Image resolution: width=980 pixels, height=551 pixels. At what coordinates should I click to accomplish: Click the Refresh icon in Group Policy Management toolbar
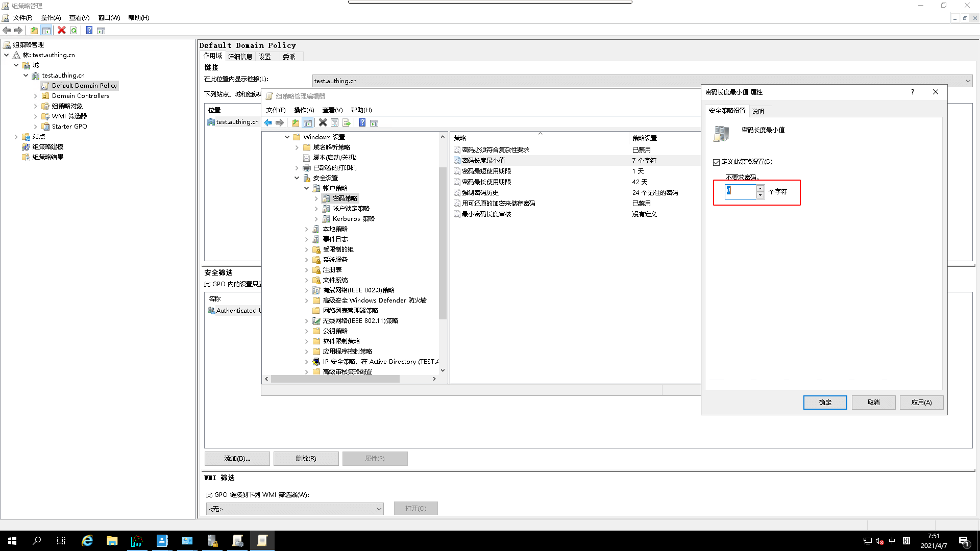click(73, 30)
